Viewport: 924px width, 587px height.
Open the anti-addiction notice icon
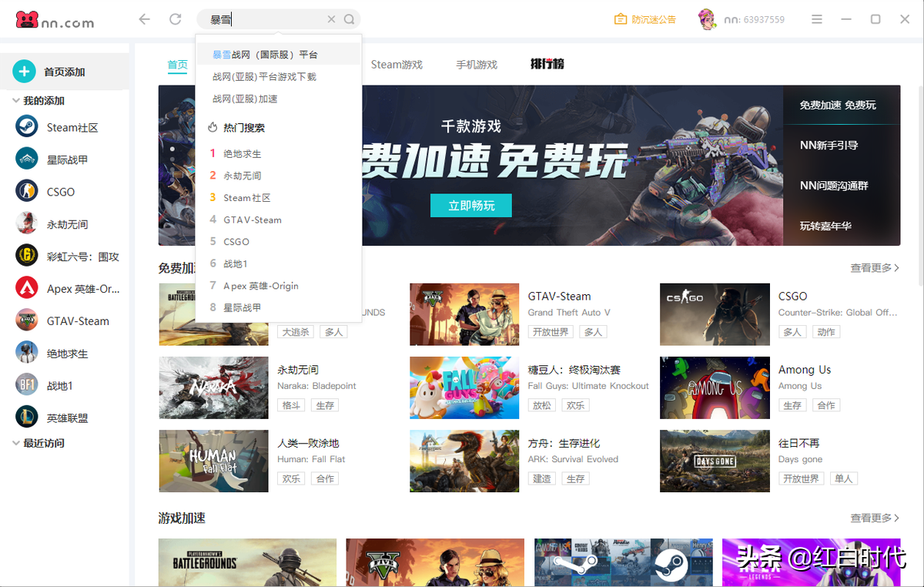coord(621,19)
